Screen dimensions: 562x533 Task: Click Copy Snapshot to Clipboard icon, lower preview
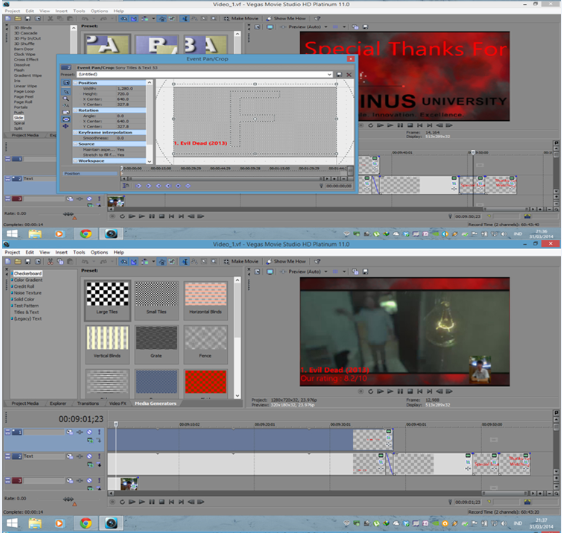355,272
